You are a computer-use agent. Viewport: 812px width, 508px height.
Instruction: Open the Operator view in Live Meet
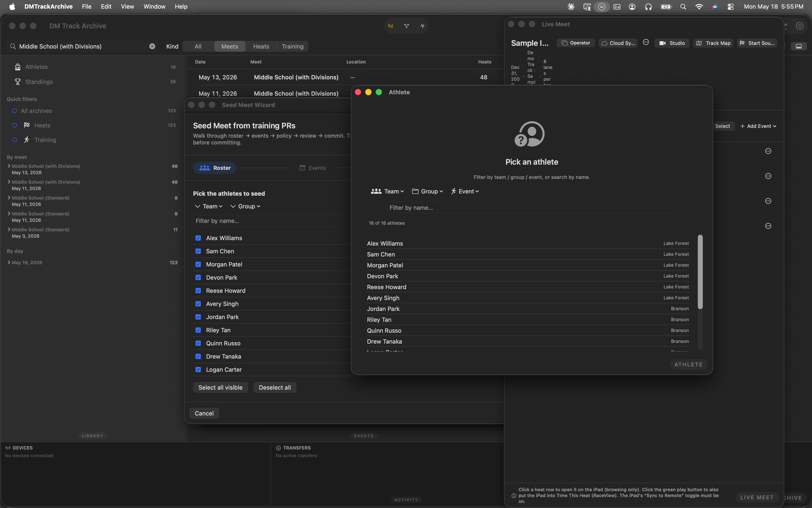(576, 43)
